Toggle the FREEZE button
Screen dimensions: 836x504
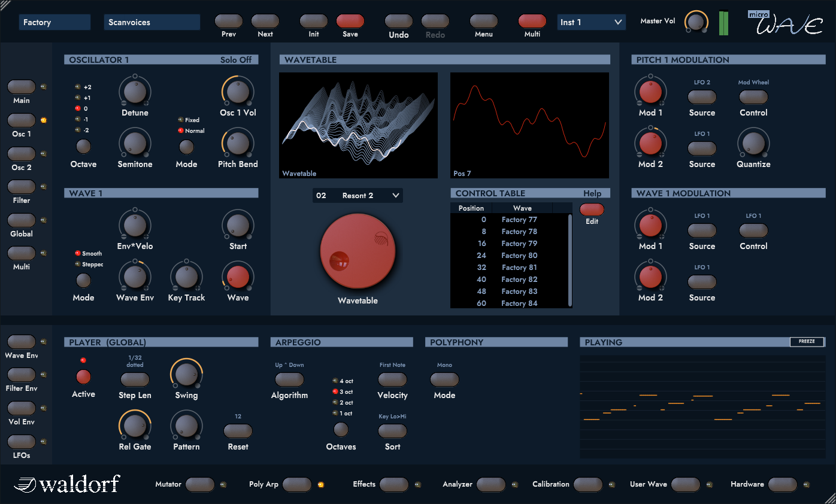(807, 341)
